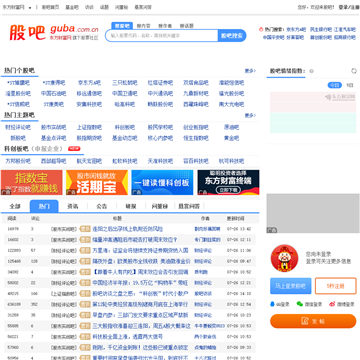The height and width of the screenshot is (360, 360).
Task: Click the blue login button under the avatar
Action: click(291, 286)
